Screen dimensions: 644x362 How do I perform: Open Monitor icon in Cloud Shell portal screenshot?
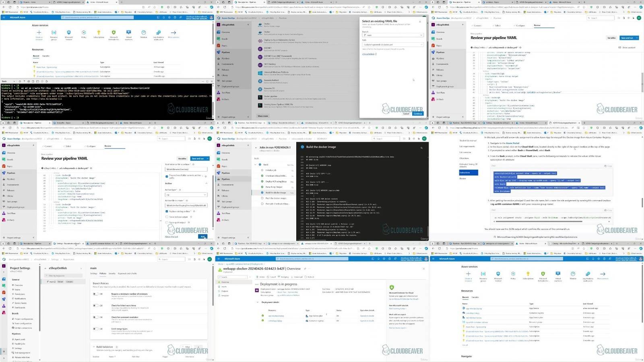pos(144,33)
